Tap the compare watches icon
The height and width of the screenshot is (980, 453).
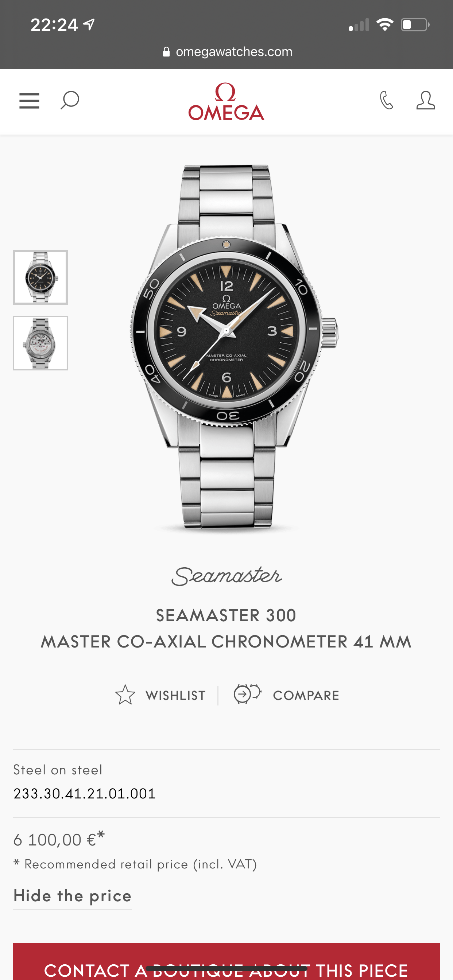(247, 694)
